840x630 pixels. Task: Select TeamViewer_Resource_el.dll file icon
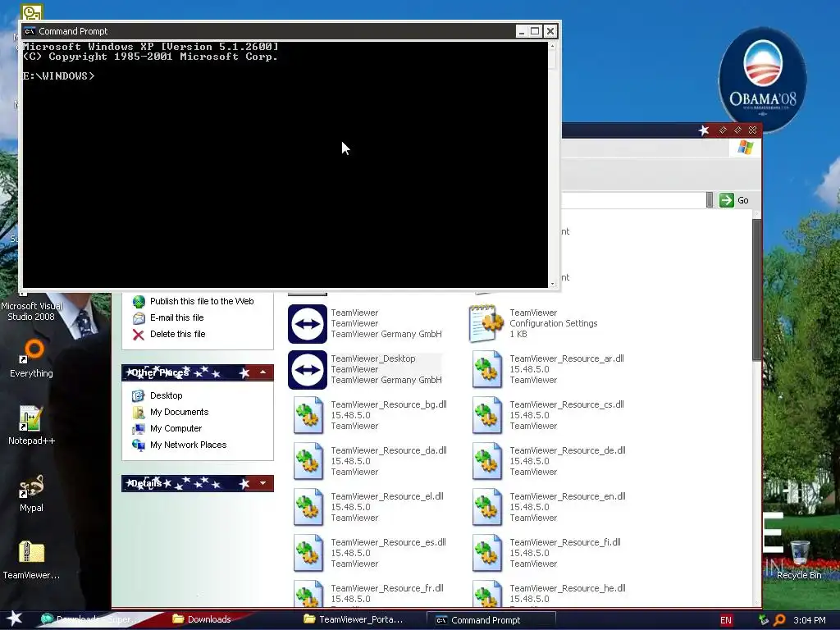point(308,507)
